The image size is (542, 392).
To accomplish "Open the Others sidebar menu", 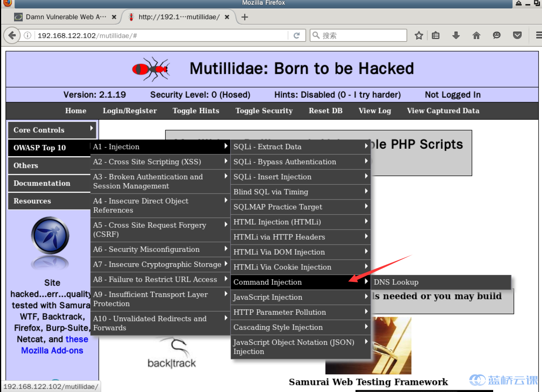I will click(49, 166).
